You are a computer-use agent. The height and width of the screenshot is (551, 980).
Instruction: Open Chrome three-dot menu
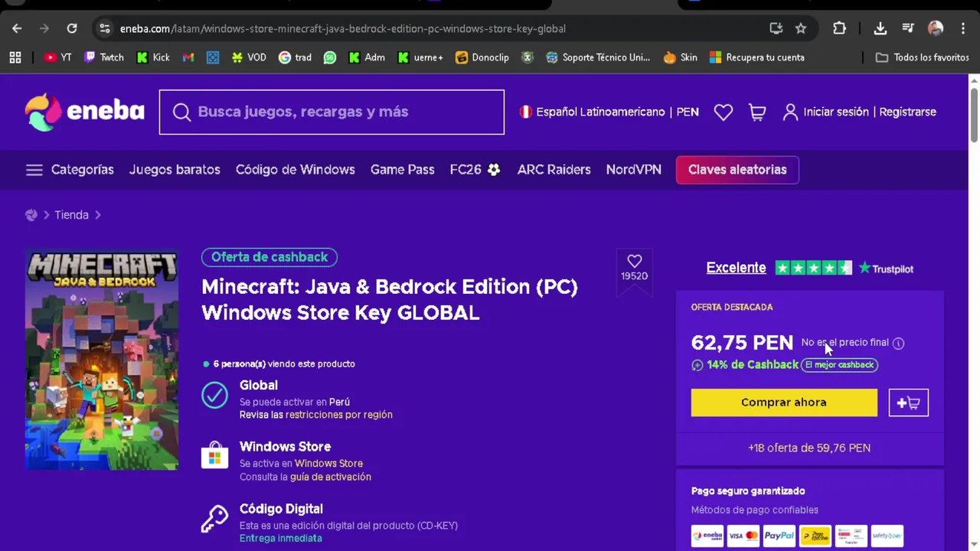point(962,28)
